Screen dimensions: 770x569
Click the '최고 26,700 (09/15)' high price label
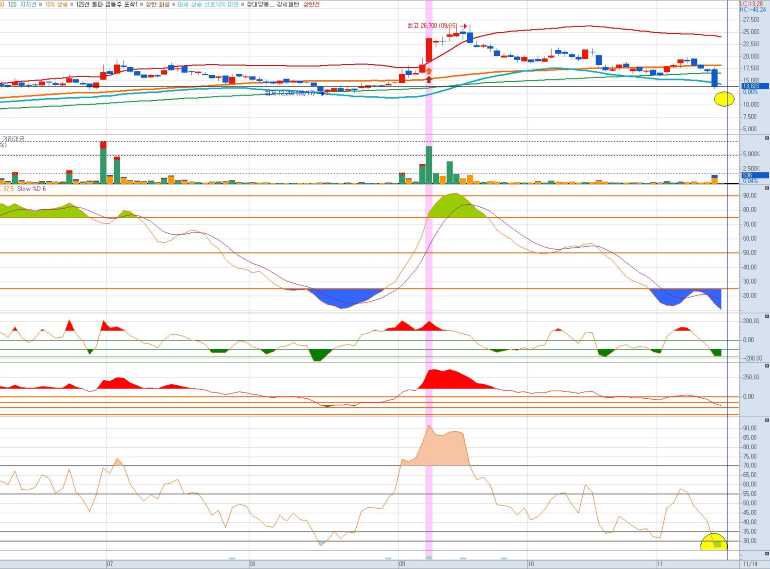[432, 26]
